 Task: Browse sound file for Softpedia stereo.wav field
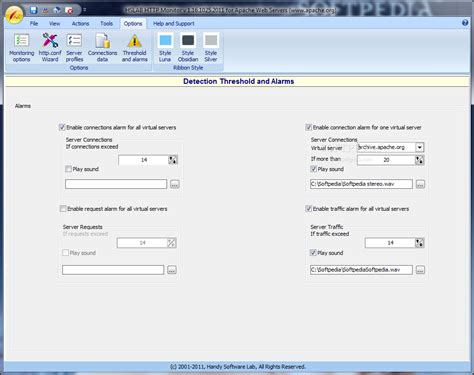pyautogui.click(x=420, y=184)
